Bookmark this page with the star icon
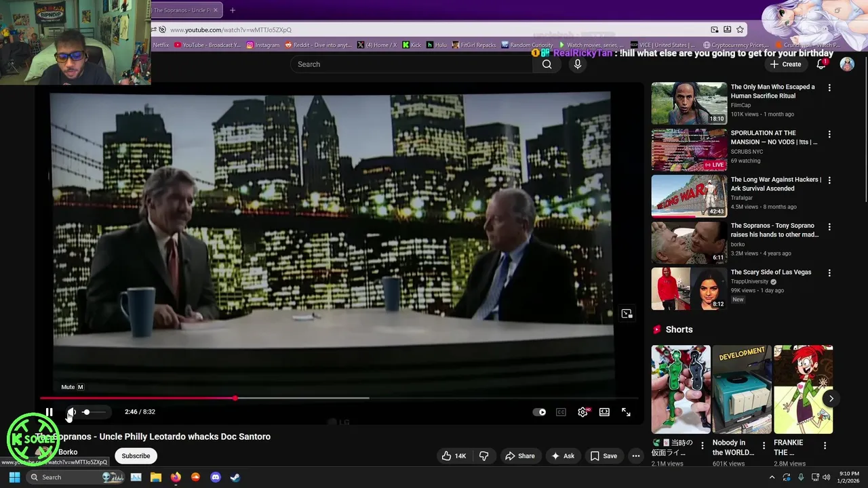 tap(740, 30)
